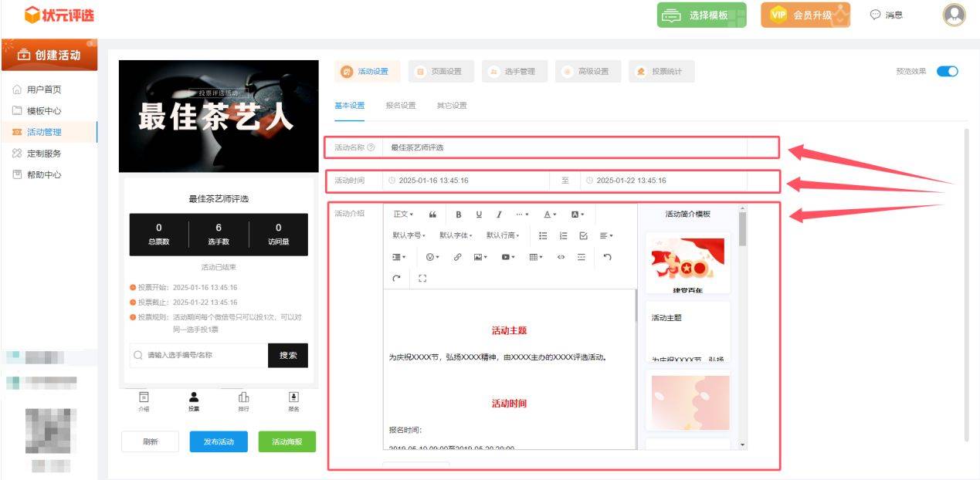The height and width of the screenshot is (480, 980).
Task: Click the user avatar icon at top right
Action: coord(955,15)
